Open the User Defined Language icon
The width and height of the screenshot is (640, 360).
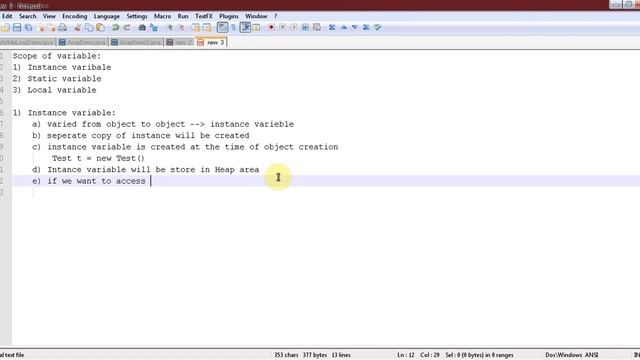[256, 27]
